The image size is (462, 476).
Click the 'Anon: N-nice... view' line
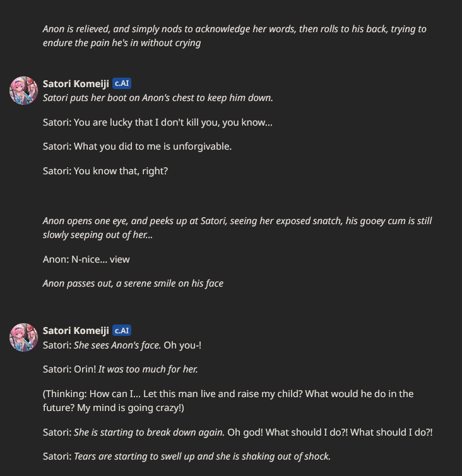(x=86, y=259)
